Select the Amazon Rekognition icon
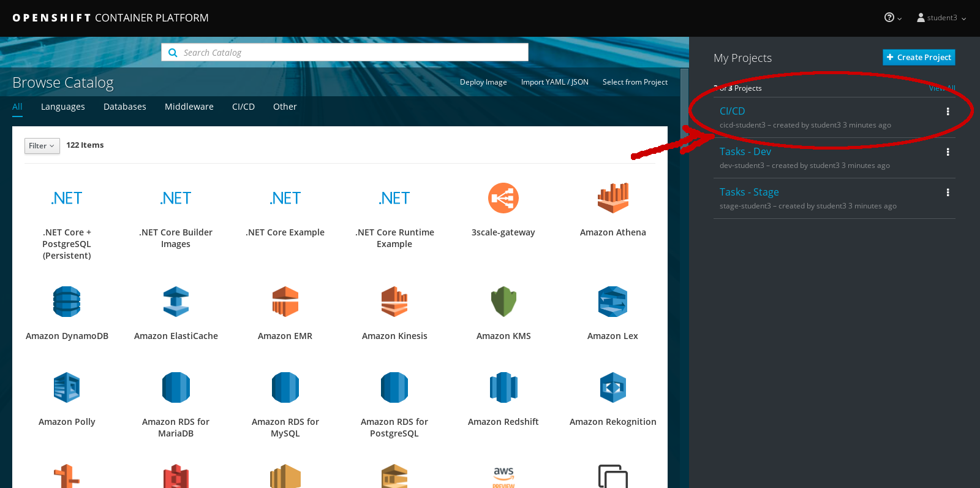Image resolution: width=980 pixels, height=488 pixels. tap(613, 387)
